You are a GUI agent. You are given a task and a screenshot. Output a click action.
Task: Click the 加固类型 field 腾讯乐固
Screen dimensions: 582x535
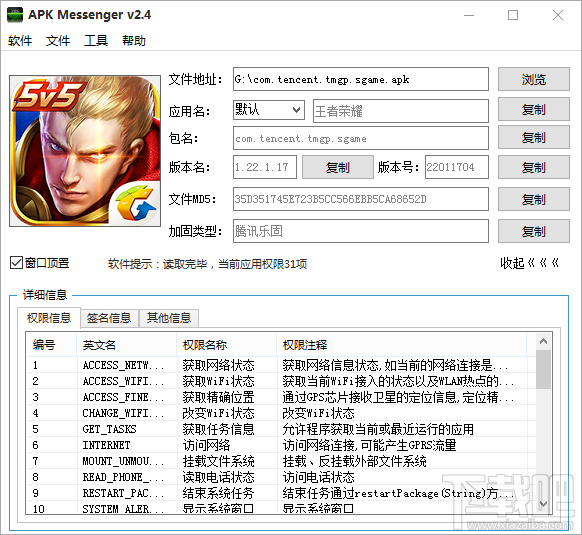click(361, 231)
